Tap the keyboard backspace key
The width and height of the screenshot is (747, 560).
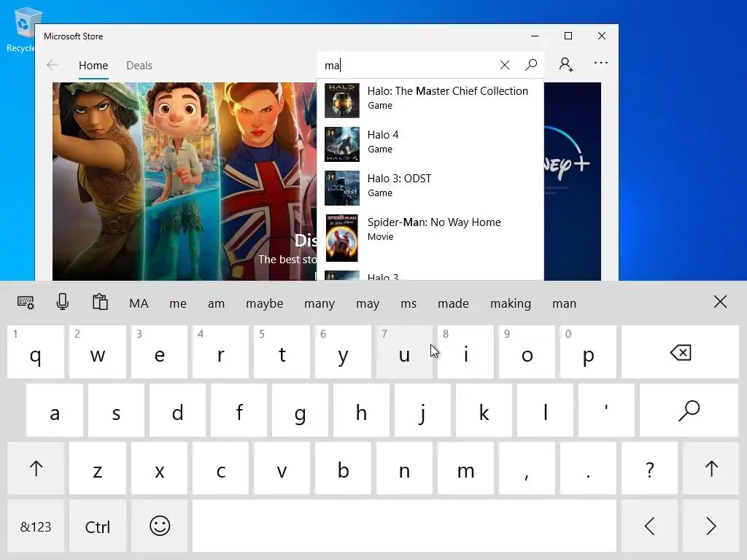[680, 352]
